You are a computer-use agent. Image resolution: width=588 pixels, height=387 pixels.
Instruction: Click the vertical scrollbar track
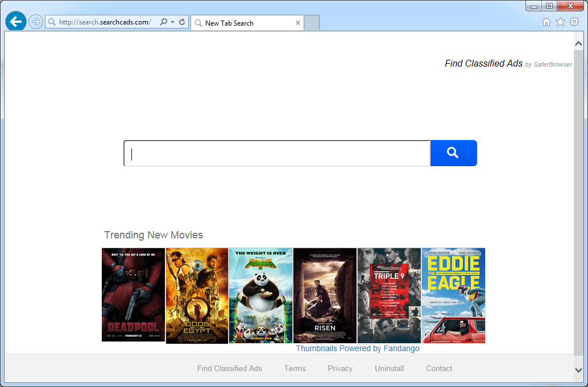(578, 203)
